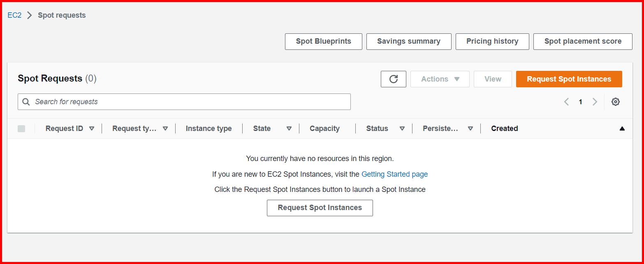Open the Actions dropdown menu
Viewport: 644px width, 264px height.
point(440,79)
